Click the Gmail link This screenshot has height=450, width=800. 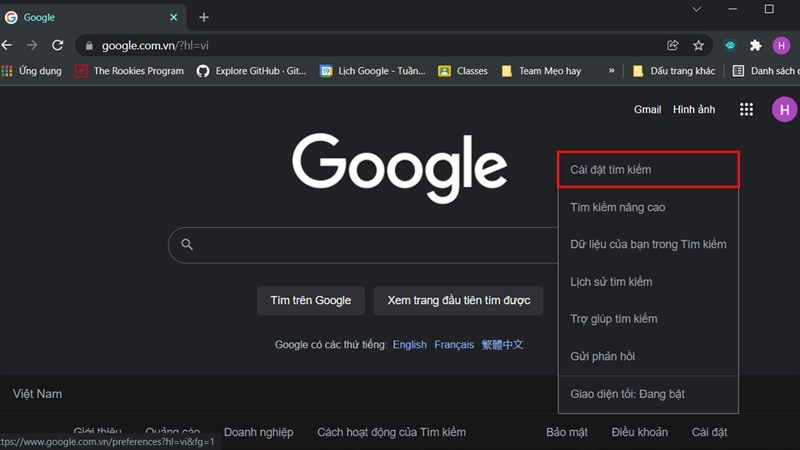click(647, 110)
